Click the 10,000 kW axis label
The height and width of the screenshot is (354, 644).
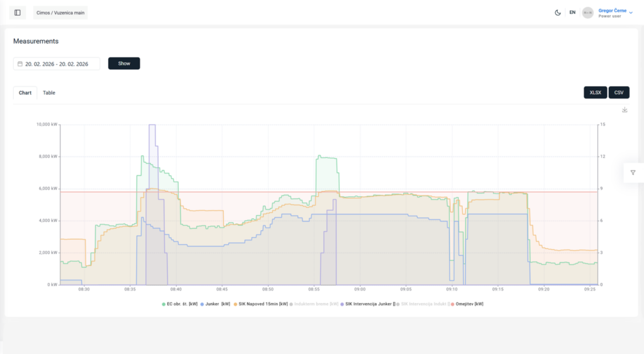click(47, 124)
